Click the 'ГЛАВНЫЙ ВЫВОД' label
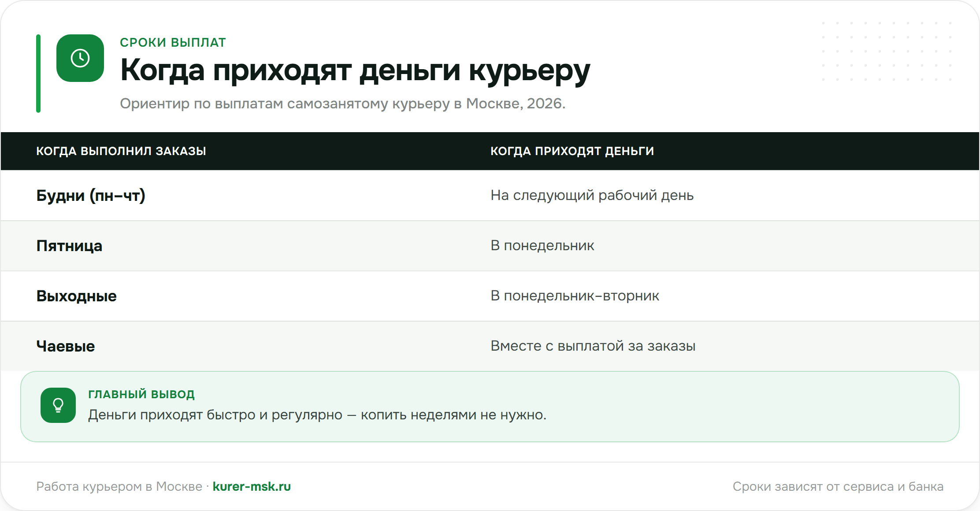Viewport: 980px width, 511px height. [141, 394]
